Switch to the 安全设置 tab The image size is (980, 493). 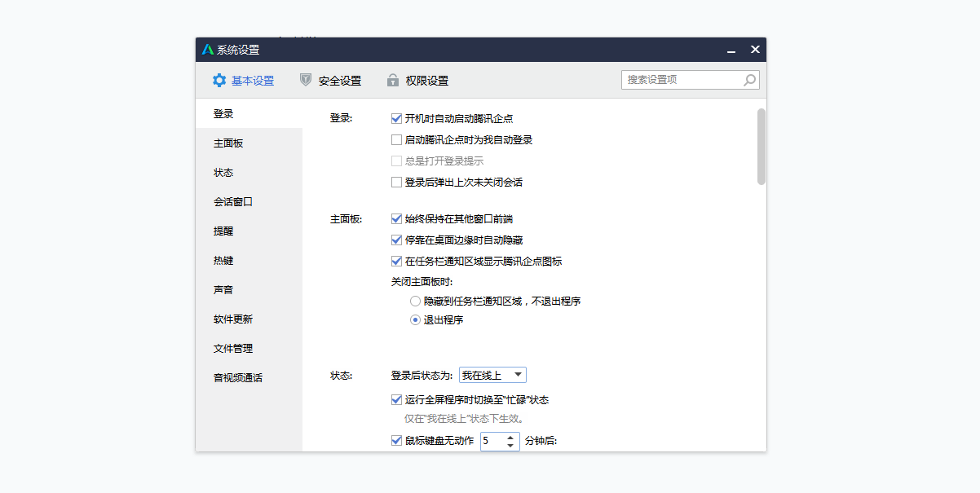tap(330, 81)
